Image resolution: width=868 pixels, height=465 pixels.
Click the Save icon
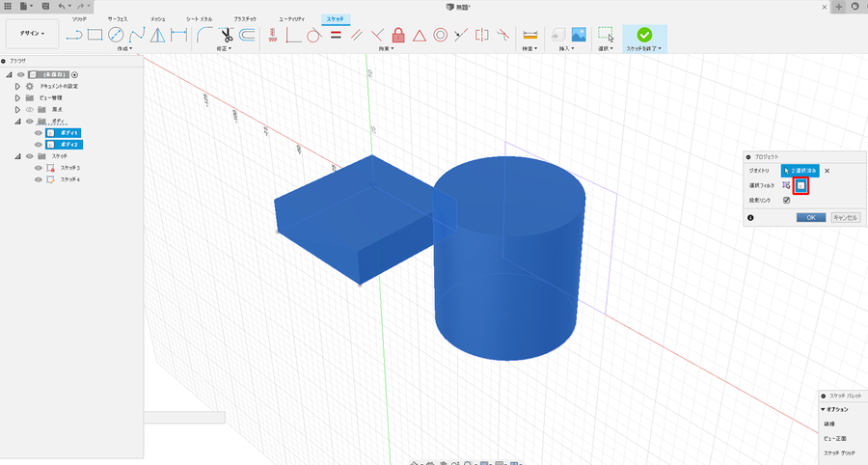click(x=45, y=6)
